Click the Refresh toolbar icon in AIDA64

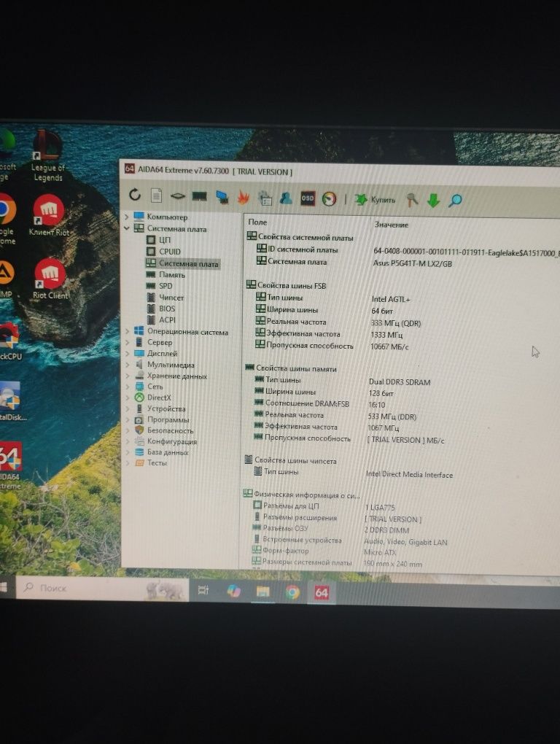click(135, 195)
